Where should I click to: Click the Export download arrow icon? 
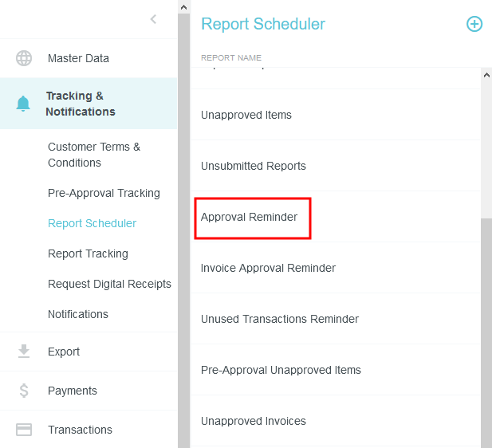tap(24, 352)
